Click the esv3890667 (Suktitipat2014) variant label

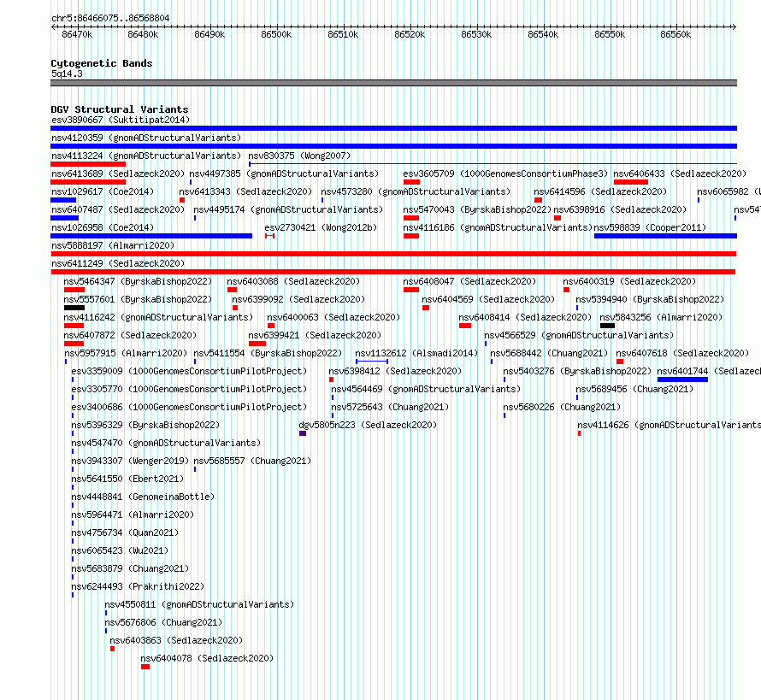pyautogui.click(x=121, y=120)
